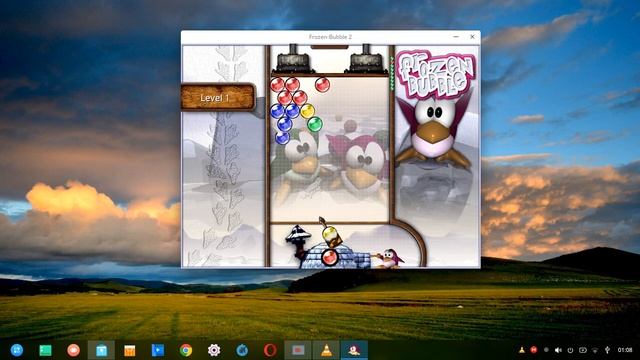Click the red circular tray icon
Viewport: 640px width, 360px height.
(533, 350)
